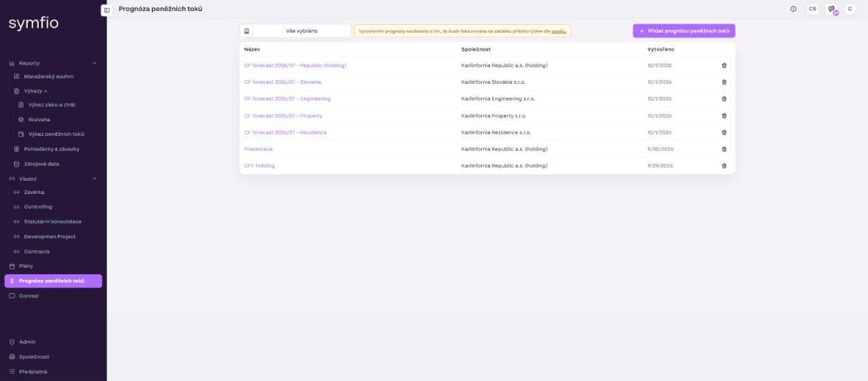Click the symfio logo

(33, 24)
